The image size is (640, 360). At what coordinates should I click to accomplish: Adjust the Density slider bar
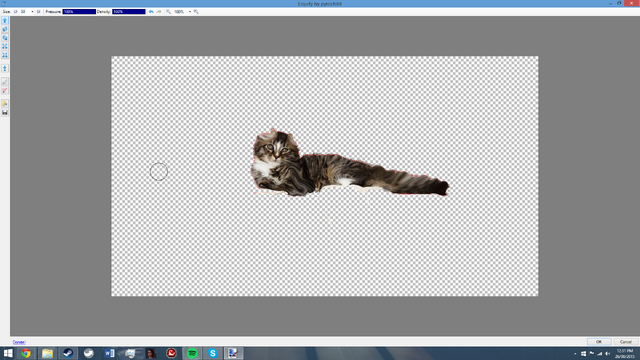click(x=129, y=12)
